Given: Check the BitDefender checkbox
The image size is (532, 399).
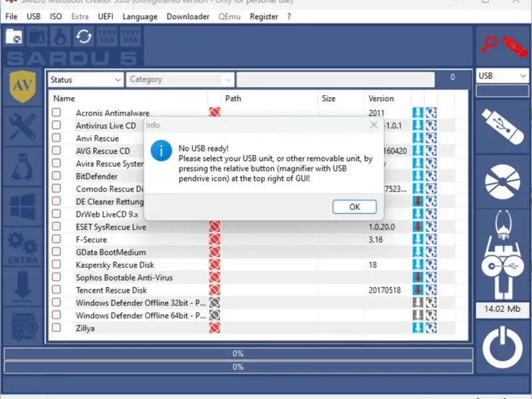Looking at the screenshot, I should (x=57, y=176).
